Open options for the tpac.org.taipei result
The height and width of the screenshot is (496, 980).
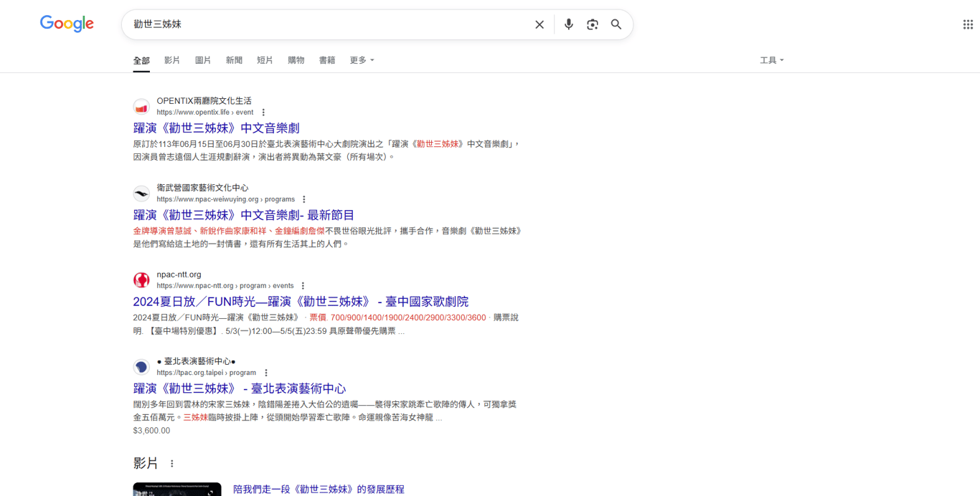click(266, 373)
